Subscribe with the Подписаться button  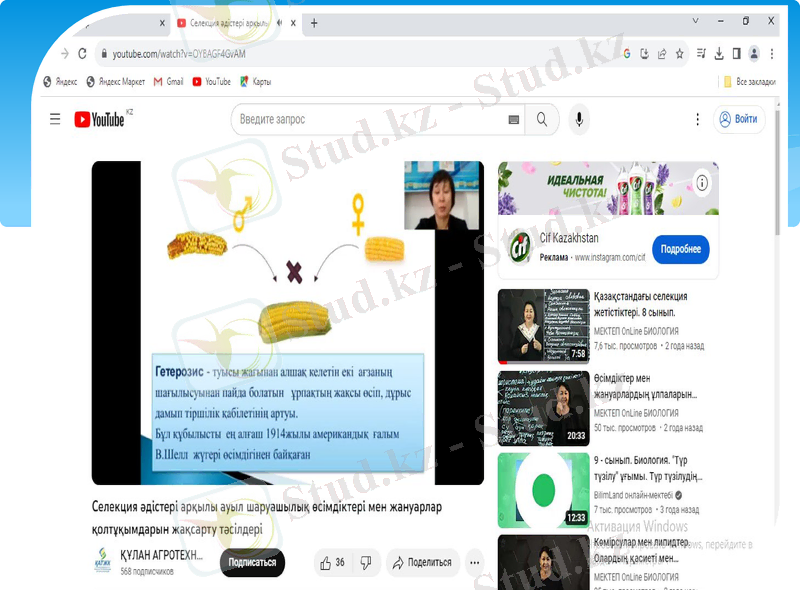[x=252, y=562]
